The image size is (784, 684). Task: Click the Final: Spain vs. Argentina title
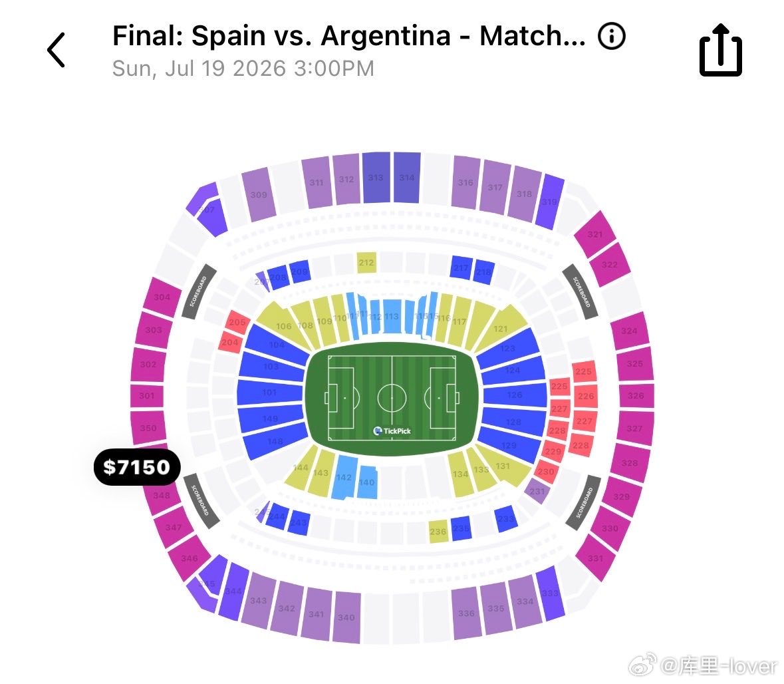(x=348, y=36)
